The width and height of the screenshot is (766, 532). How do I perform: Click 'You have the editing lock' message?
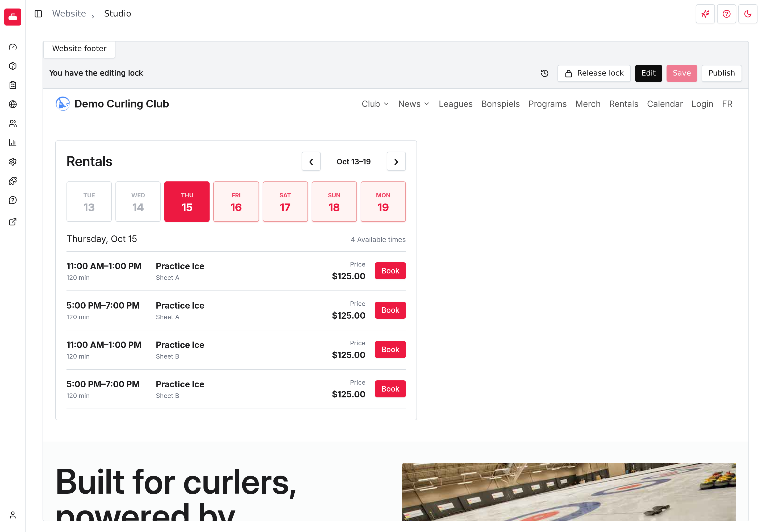(96, 73)
